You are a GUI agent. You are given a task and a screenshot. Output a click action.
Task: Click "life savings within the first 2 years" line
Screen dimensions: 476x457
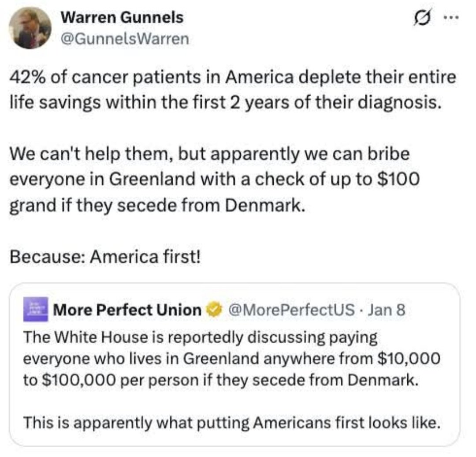click(225, 102)
